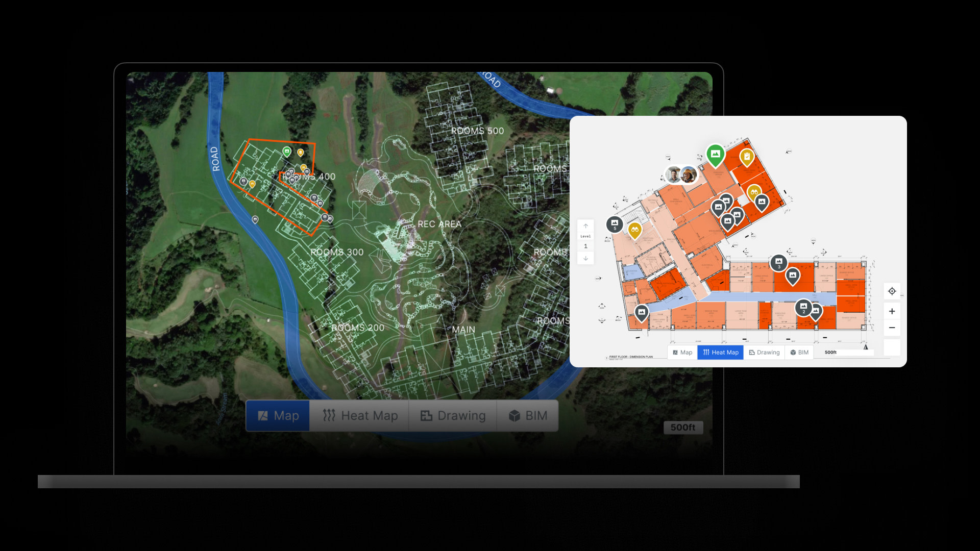980x551 pixels.
Task: Click the dark photo marker labeled 5
Action: point(614,223)
